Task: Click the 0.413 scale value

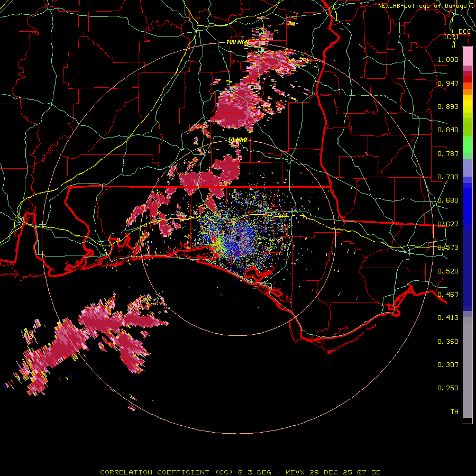Action: [x=448, y=318]
